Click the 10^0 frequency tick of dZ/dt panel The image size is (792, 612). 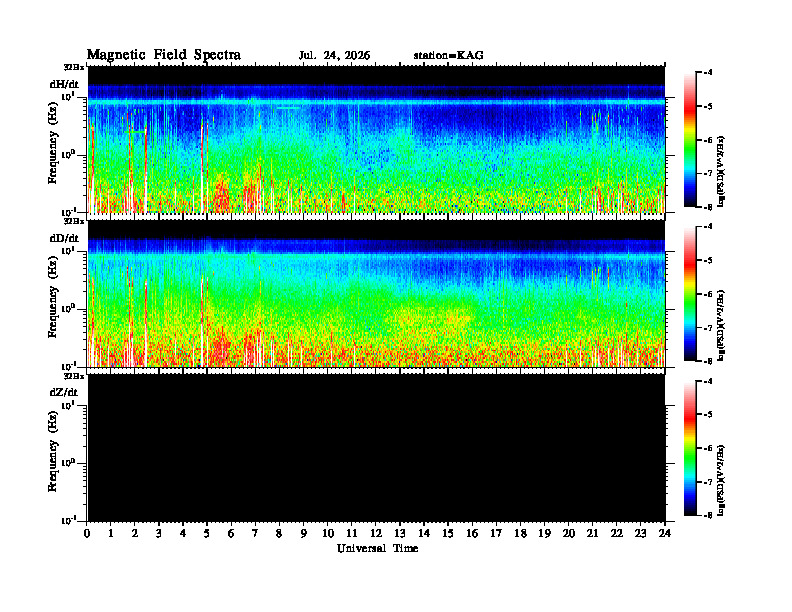coord(68,463)
